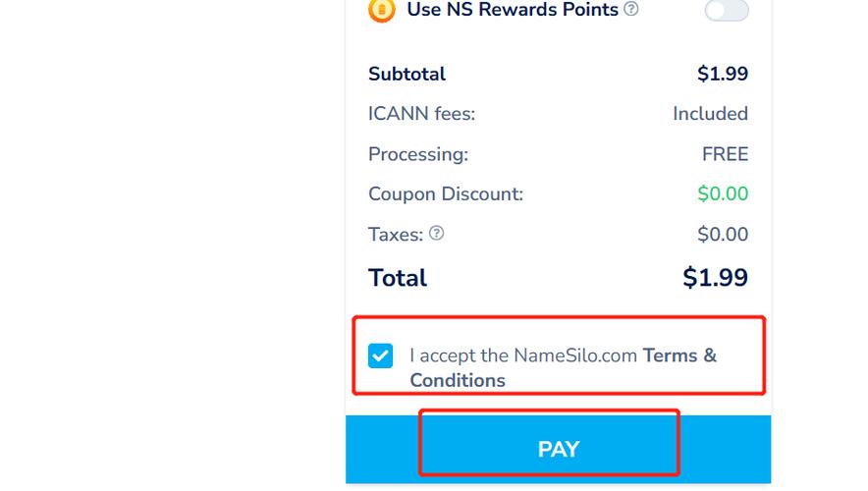
Task: Click the Included value for ICANN fees
Action: (x=710, y=114)
